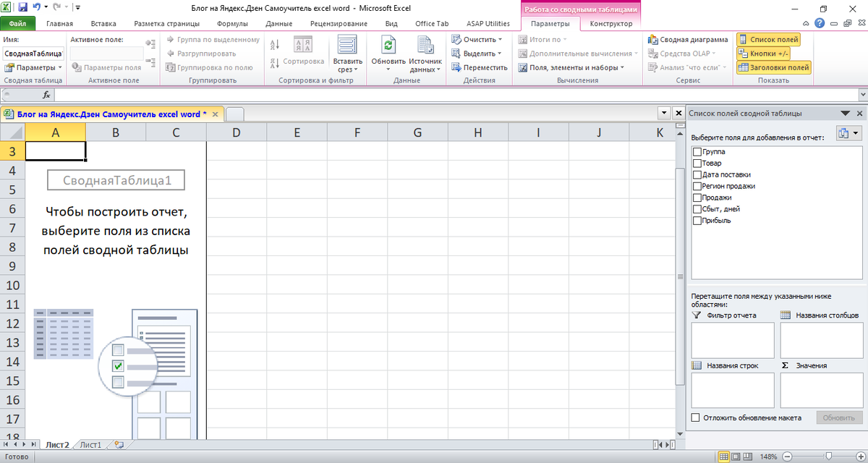This screenshot has width=868, height=463.
Task: Toggle Заголовки полей field headers
Action: coord(774,67)
